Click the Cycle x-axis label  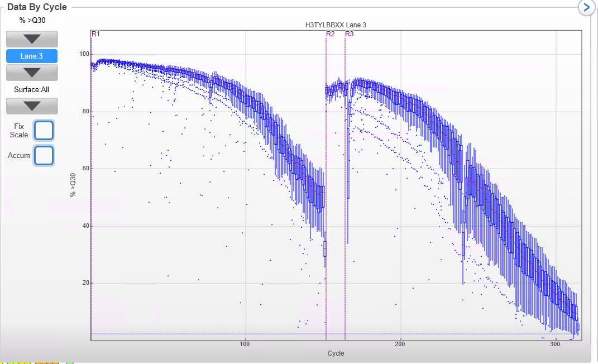pyautogui.click(x=336, y=353)
